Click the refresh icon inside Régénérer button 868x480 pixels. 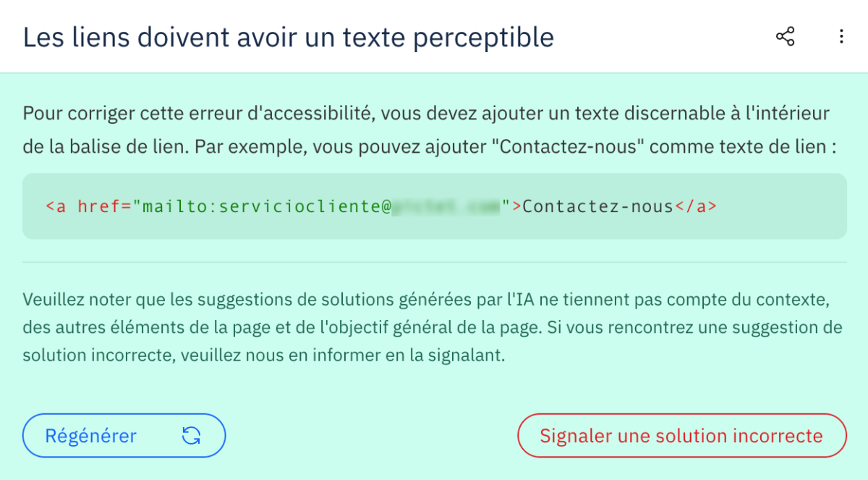(x=190, y=435)
